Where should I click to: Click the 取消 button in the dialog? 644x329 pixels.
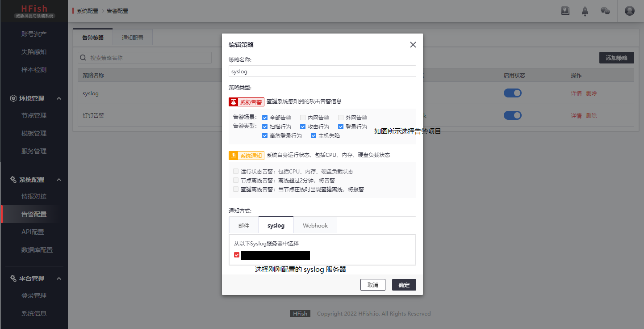tap(373, 285)
